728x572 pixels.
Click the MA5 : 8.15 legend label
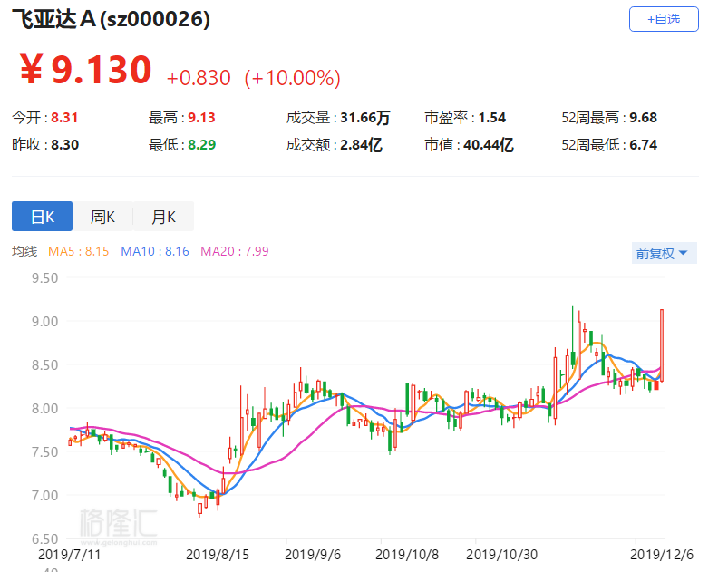[x=79, y=251]
